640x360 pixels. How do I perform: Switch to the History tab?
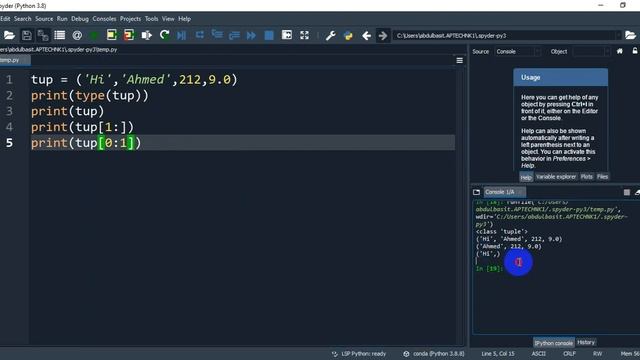pyautogui.click(x=586, y=342)
